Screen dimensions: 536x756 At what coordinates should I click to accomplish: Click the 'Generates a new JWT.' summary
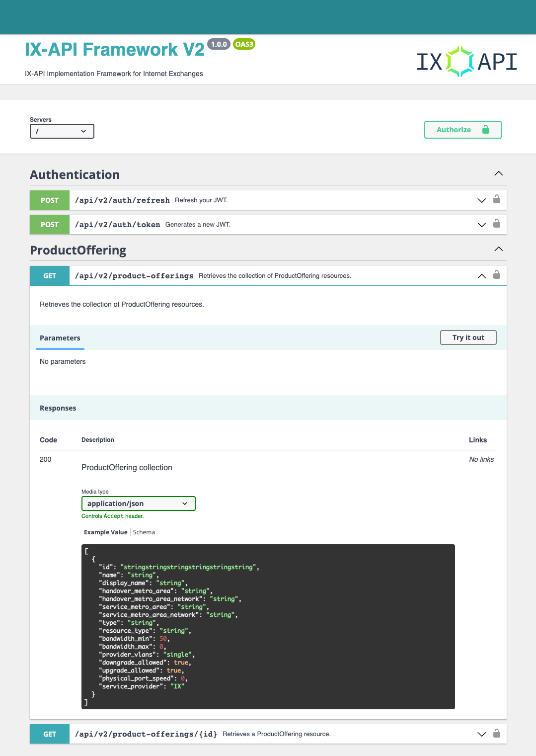click(198, 225)
